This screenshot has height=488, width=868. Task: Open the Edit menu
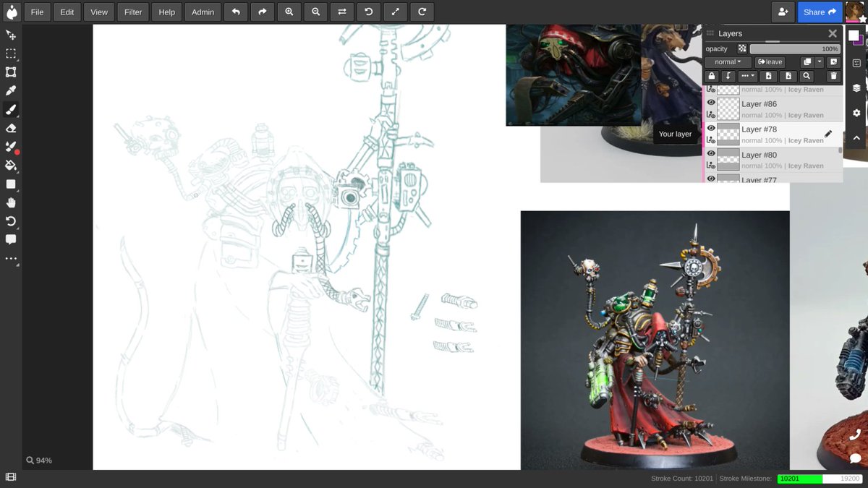pyautogui.click(x=67, y=12)
